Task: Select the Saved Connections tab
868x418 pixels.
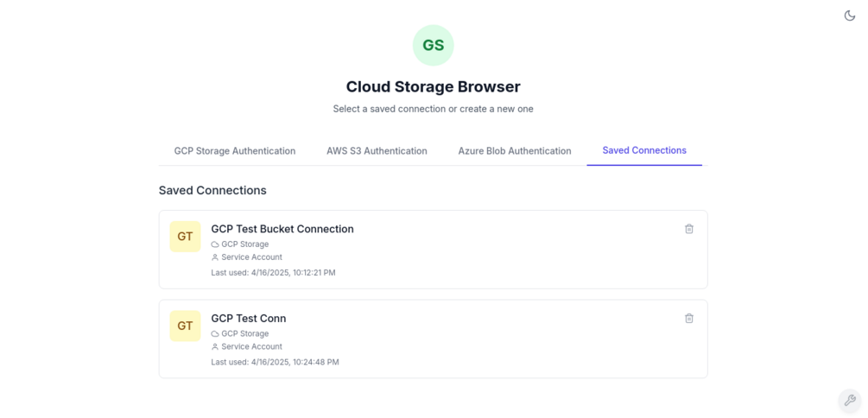Action: point(644,150)
